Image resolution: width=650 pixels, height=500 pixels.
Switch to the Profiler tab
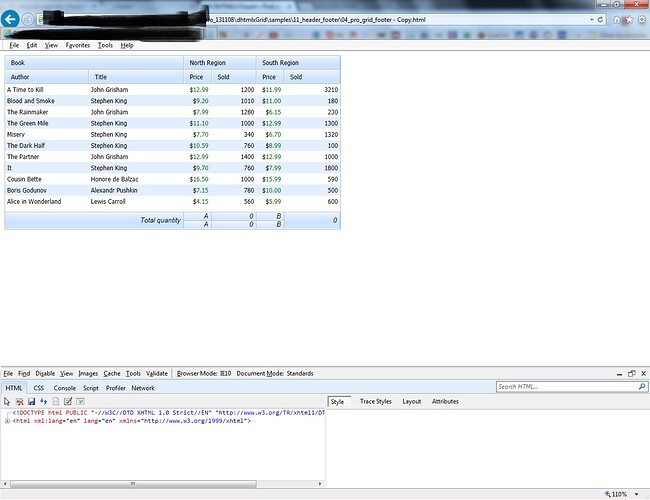pyautogui.click(x=115, y=388)
